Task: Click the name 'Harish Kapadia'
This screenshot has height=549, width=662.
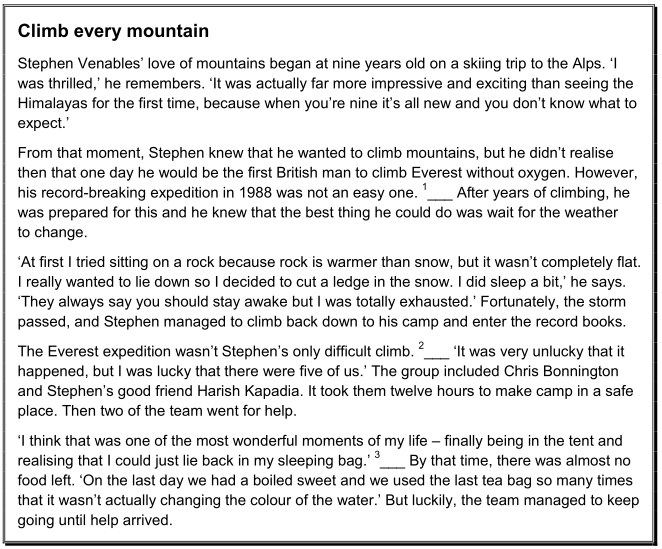Action: 250,391
